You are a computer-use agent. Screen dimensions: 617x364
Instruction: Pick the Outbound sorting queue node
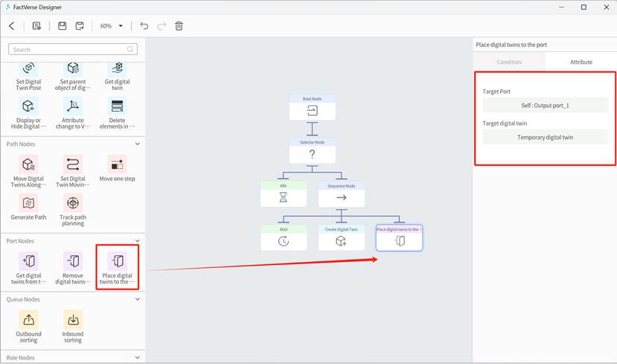(28, 320)
